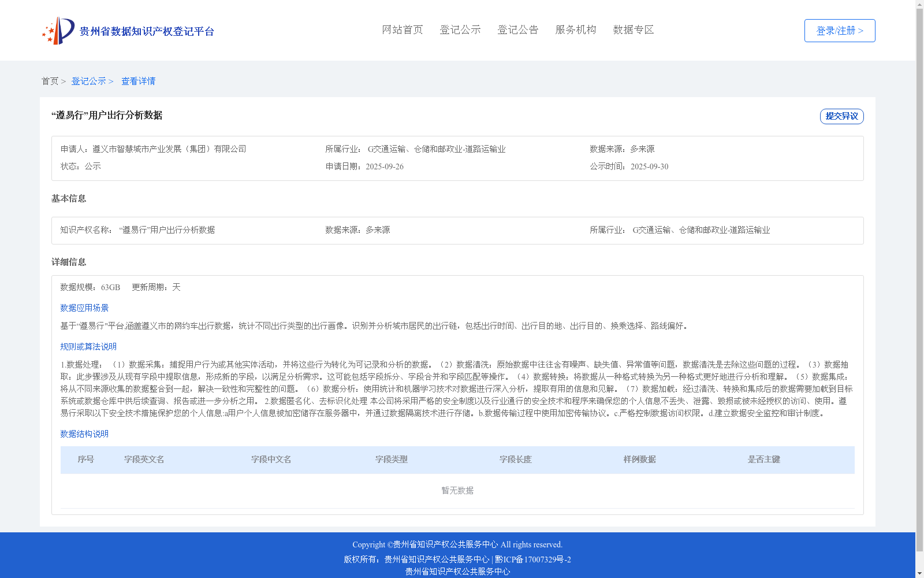924x578 pixels.
Task: Click the scrollbar up arrow
Action: tap(919, 4)
